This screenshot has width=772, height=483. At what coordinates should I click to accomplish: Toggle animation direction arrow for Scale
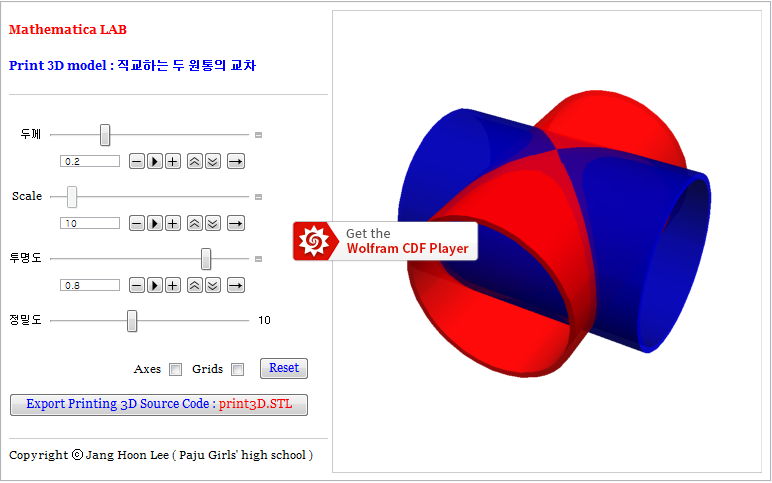coord(236,223)
